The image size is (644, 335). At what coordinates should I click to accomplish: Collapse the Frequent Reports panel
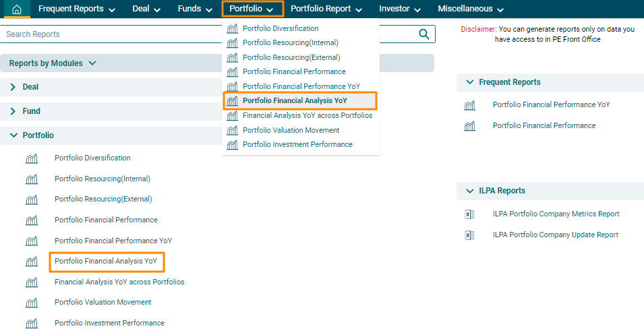coord(469,82)
